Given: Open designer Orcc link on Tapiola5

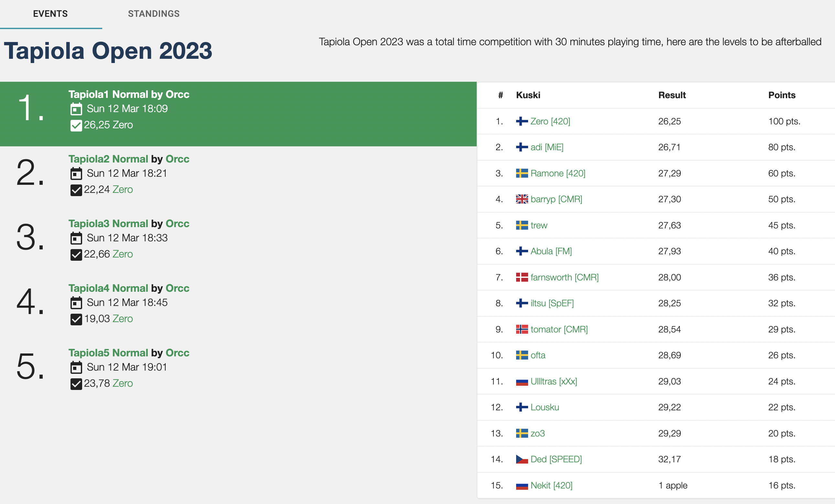Looking at the screenshot, I should pyautogui.click(x=177, y=353).
